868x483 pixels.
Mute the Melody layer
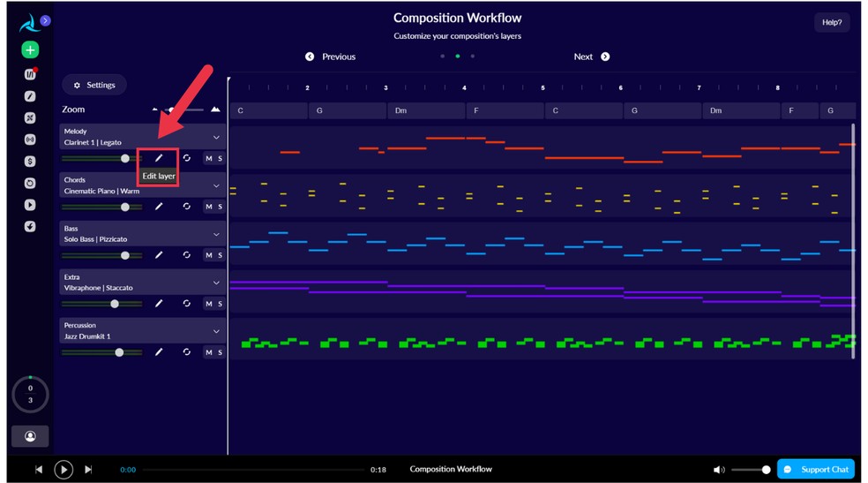tap(209, 158)
